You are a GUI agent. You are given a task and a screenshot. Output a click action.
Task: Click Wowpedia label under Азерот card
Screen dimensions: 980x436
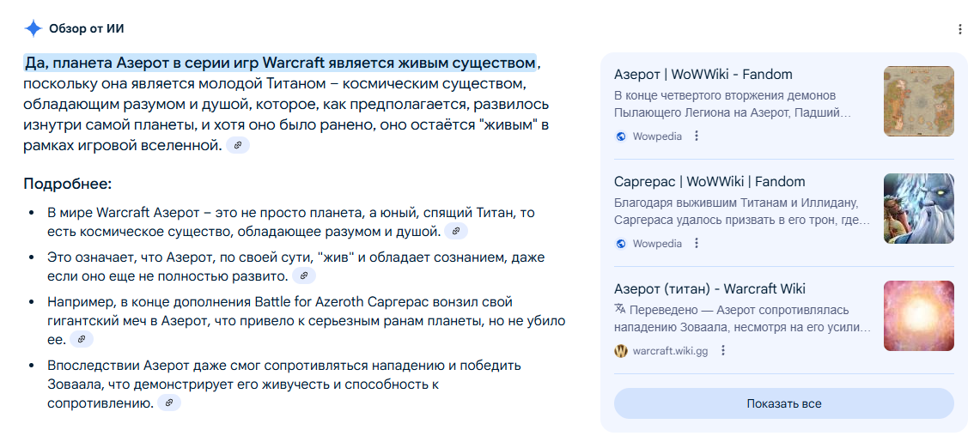coord(657,136)
